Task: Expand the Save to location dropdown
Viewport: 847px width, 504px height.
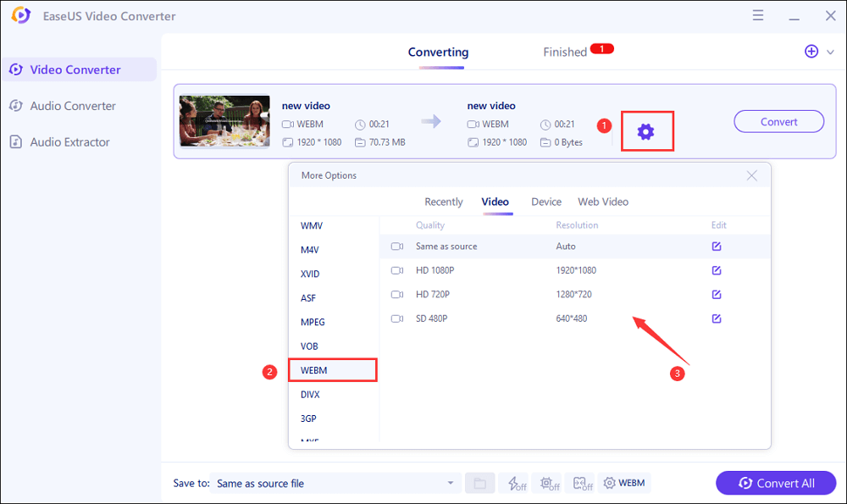Action: [450, 484]
